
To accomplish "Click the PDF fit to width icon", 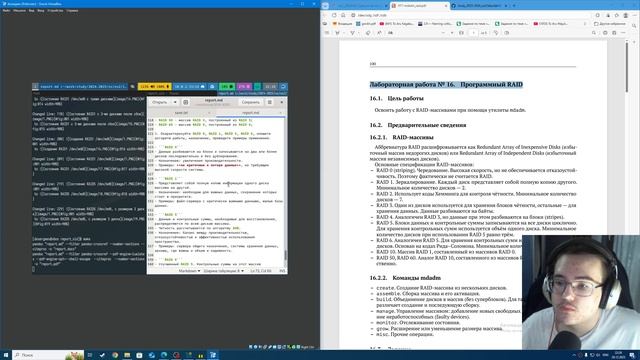I will [x=461, y=33].
